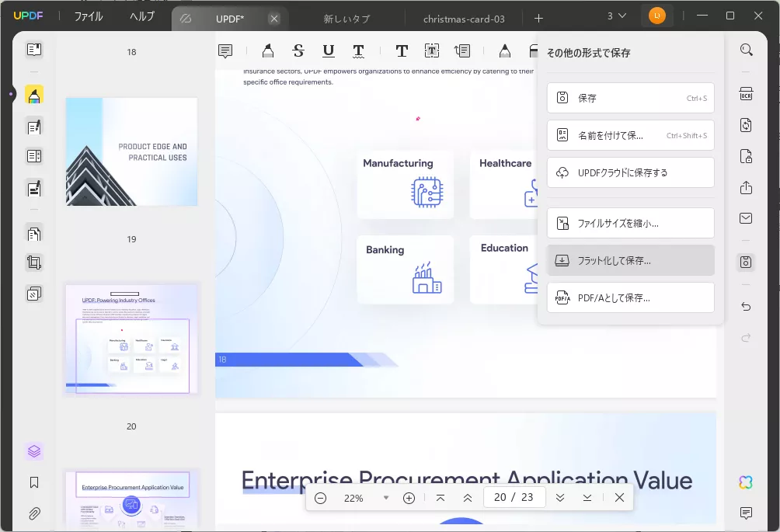Open the edit PDF mode icon

(x=34, y=127)
